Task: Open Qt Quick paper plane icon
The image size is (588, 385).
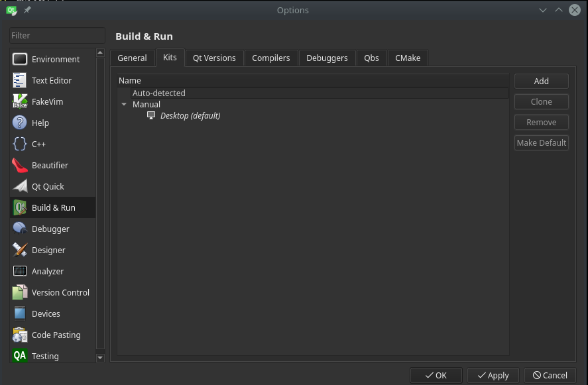Action: point(20,186)
